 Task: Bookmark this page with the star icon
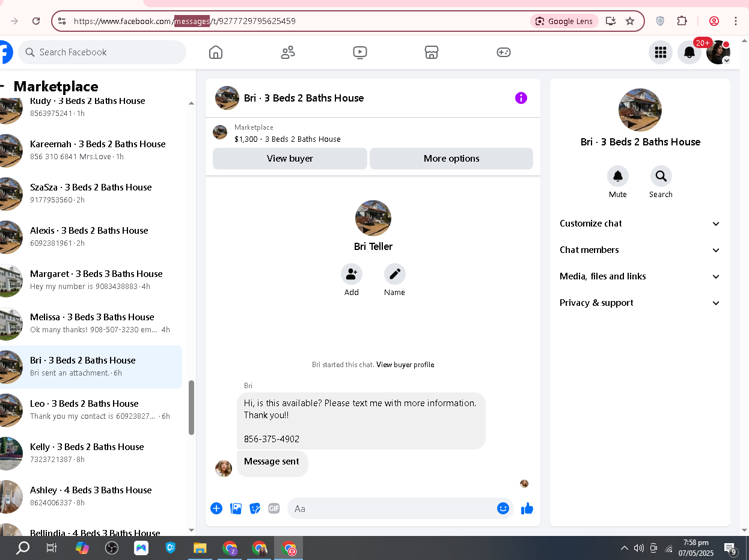point(630,21)
